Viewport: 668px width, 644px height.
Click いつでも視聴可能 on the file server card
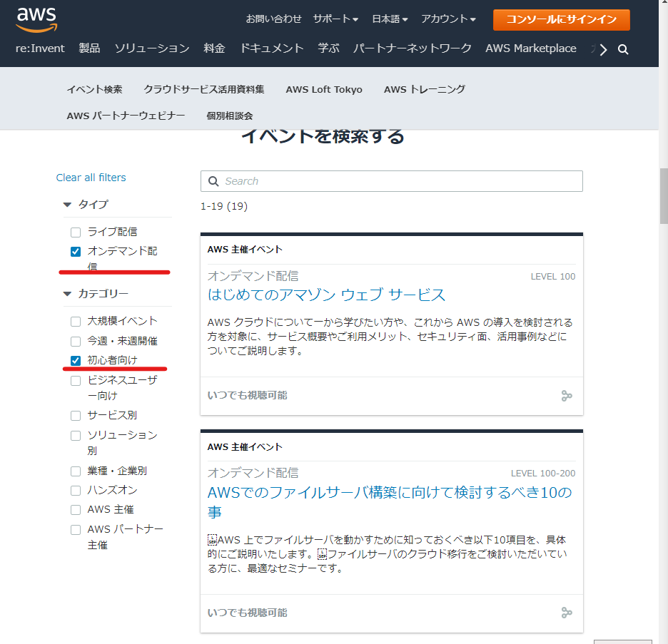[247, 613]
